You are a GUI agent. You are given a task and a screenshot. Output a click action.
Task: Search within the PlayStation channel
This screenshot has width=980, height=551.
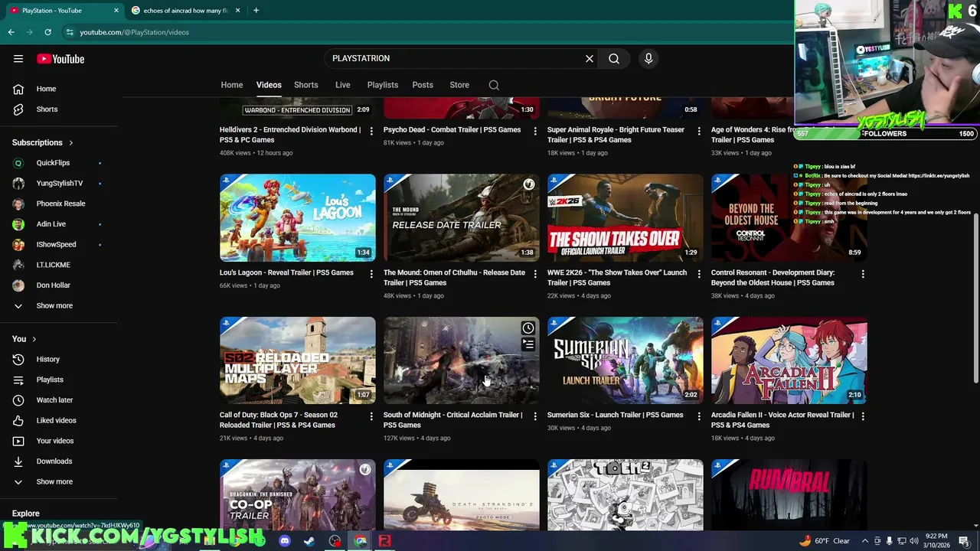pyautogui.click(x=494, y=85)
